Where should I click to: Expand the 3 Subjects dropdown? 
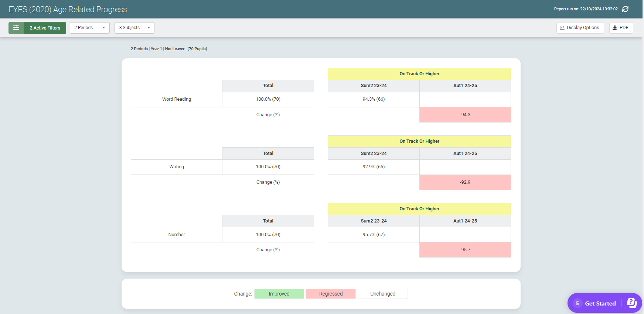coord(134,28)
